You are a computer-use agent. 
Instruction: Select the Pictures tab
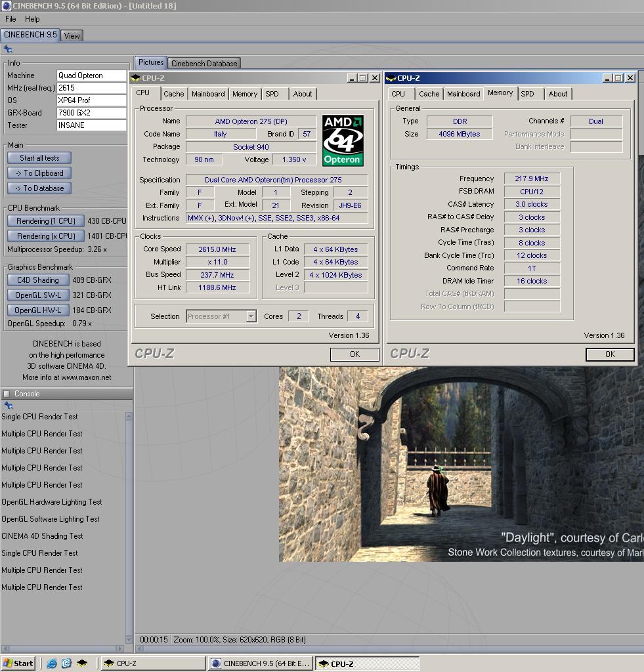click(151, 62)
